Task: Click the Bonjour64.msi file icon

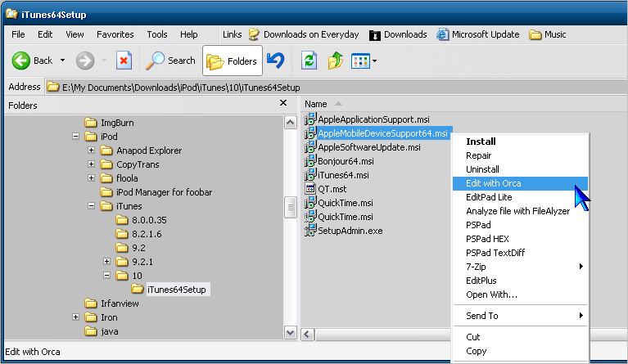Action: pos(310,161)
